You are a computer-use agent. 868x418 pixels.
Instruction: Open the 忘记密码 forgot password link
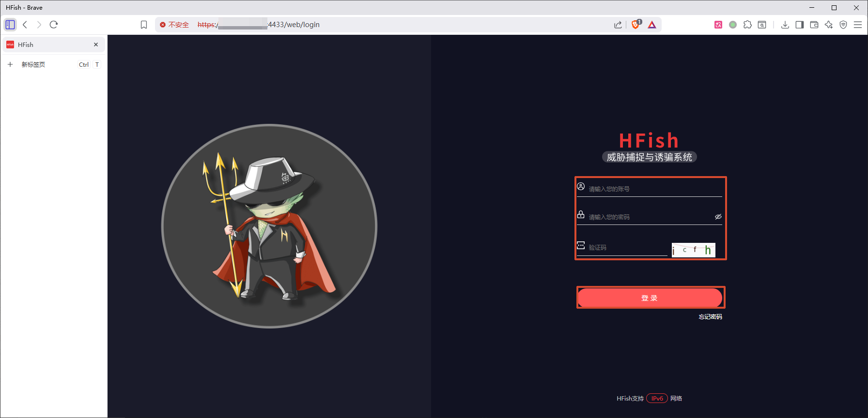click(710, 317)
